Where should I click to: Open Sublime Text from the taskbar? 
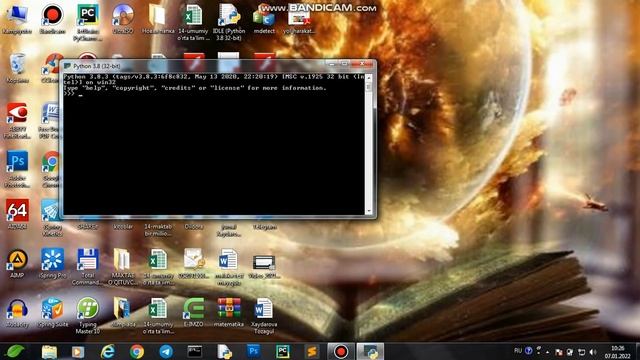pos(312,352)
